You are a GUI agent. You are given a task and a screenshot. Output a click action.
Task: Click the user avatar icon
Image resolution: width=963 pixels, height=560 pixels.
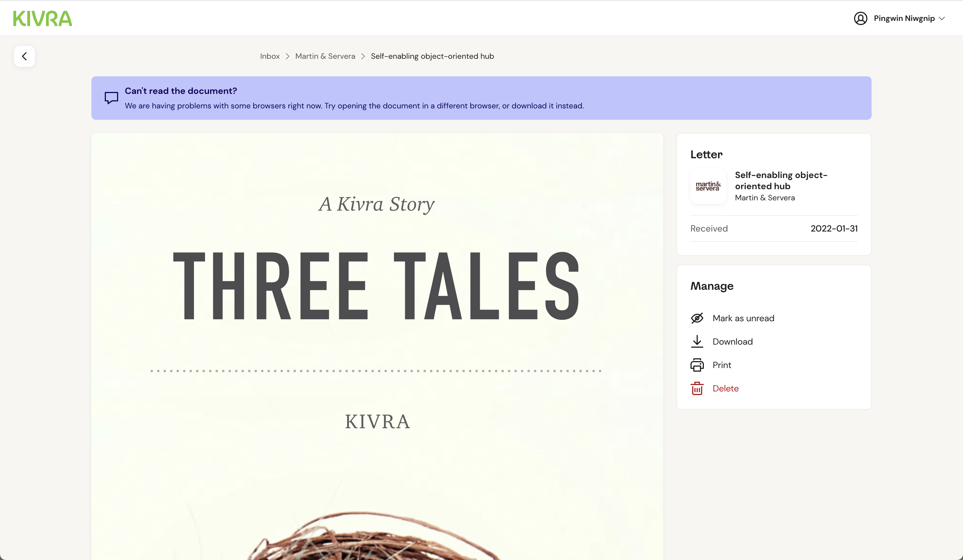pos(861,18)
